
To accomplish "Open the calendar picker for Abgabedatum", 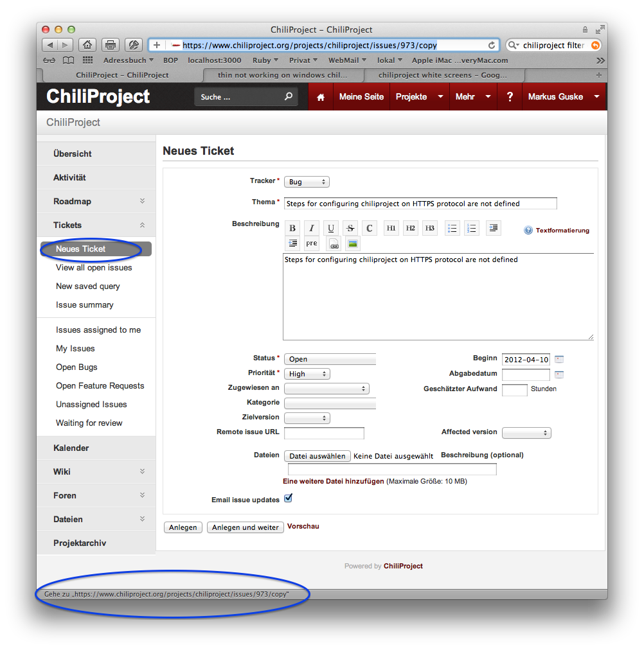I will (x=559, y=374).
